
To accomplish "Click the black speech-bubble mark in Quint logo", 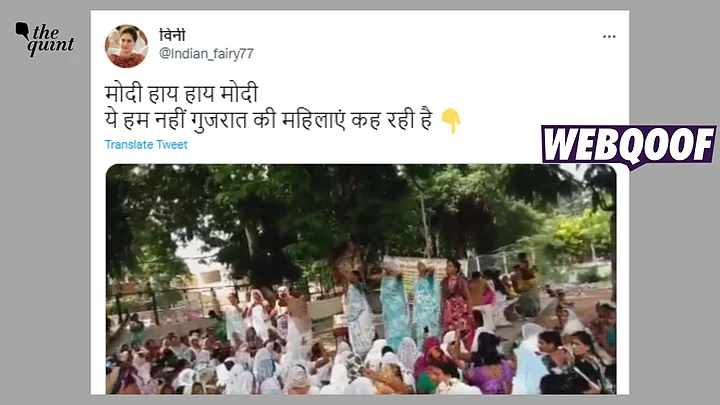I will pyautogui.click(x=22, y=31).
